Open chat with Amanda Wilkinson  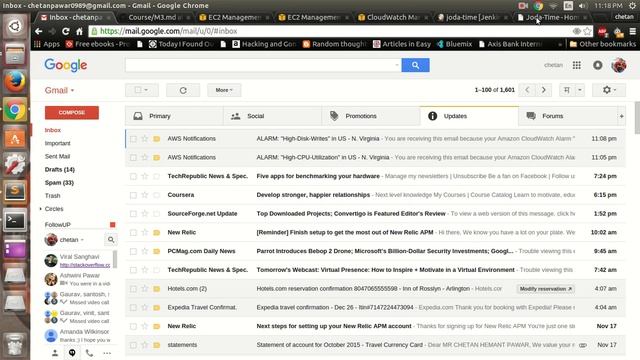tap(78, 336)
